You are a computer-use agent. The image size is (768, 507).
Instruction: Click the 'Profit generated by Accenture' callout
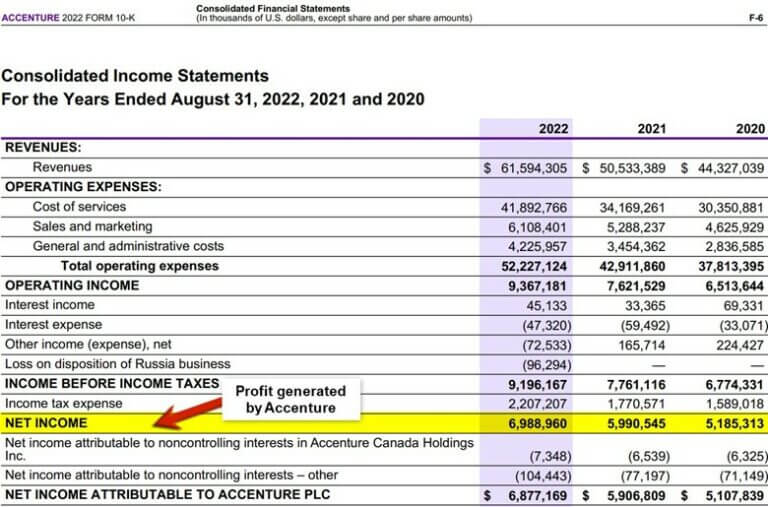(291, 399)
